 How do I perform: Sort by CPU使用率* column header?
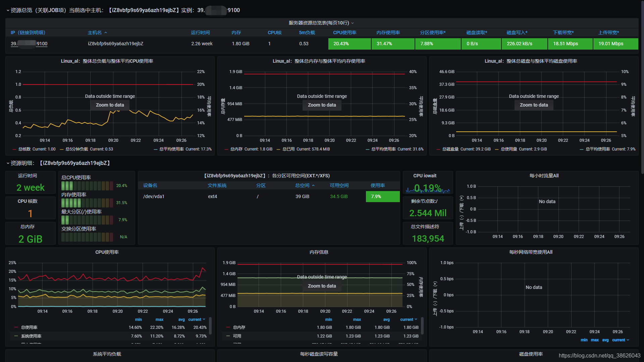[345, 33]
